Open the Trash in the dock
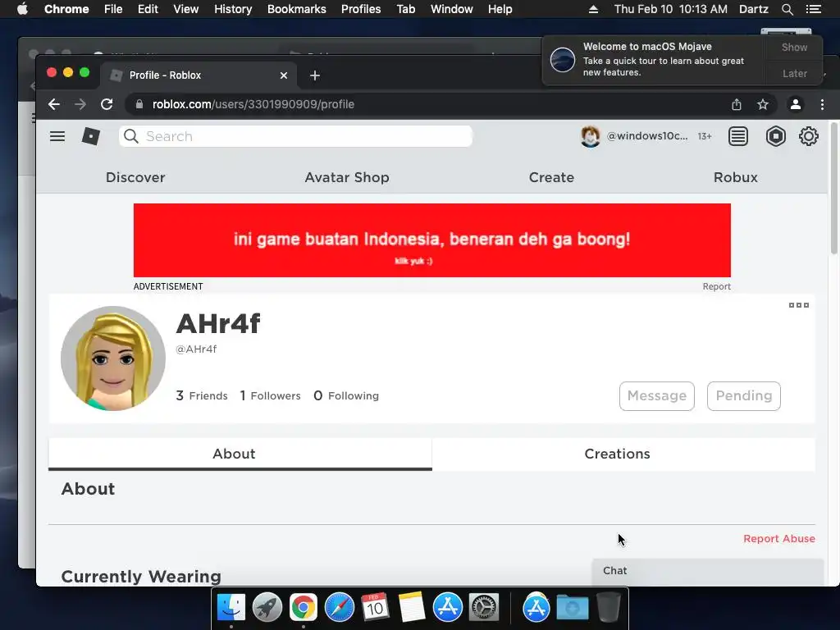This screenshot has height=630, width=840. coord(609,608)
